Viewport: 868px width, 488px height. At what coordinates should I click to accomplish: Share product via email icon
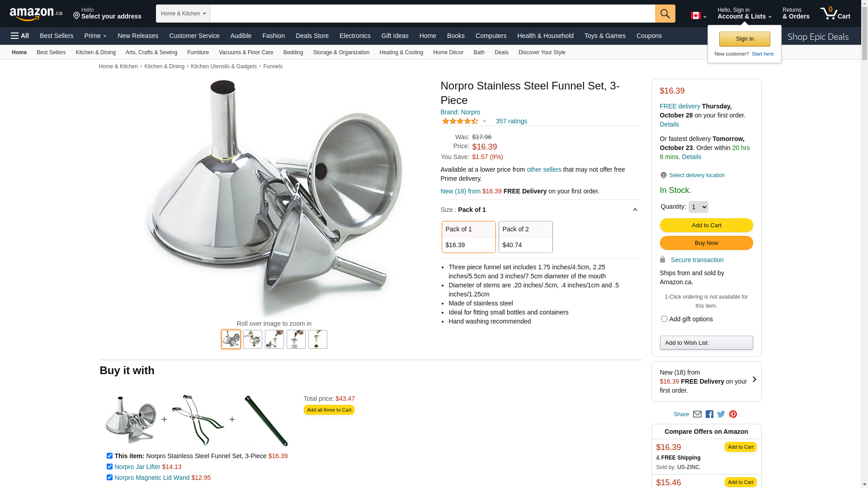pyautogui.click(x=697, y=414)
